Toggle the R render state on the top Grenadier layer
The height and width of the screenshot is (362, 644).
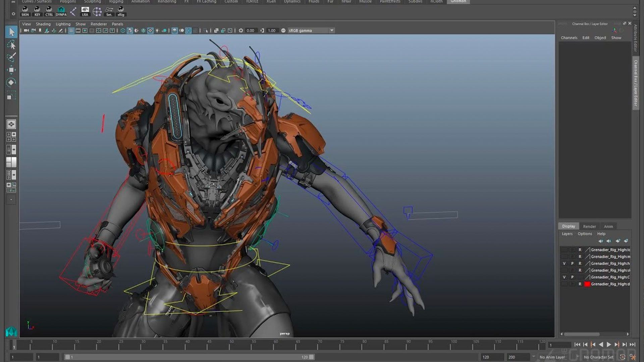pyautogui.click(x=580, y=249)
